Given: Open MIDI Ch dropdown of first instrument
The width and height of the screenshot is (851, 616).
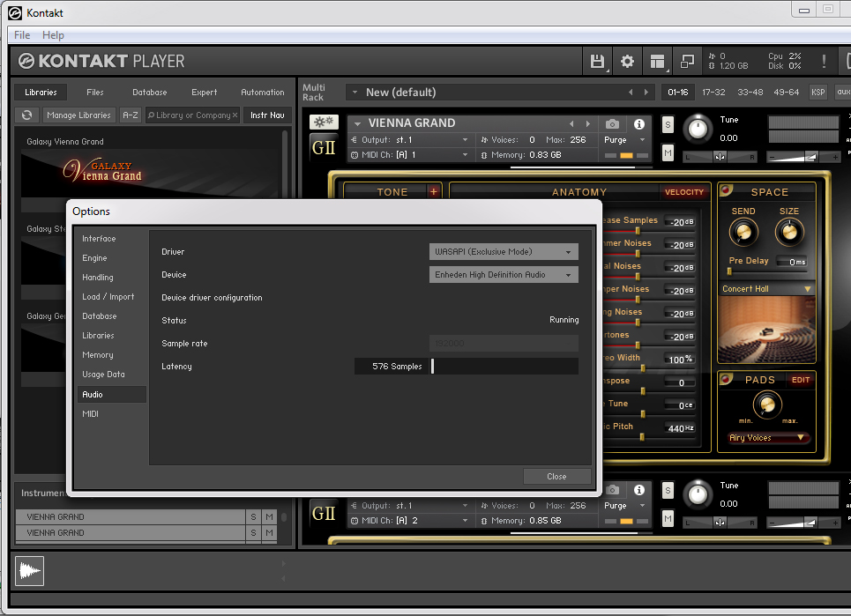Looking at the screenshot, I should [410, 155].
